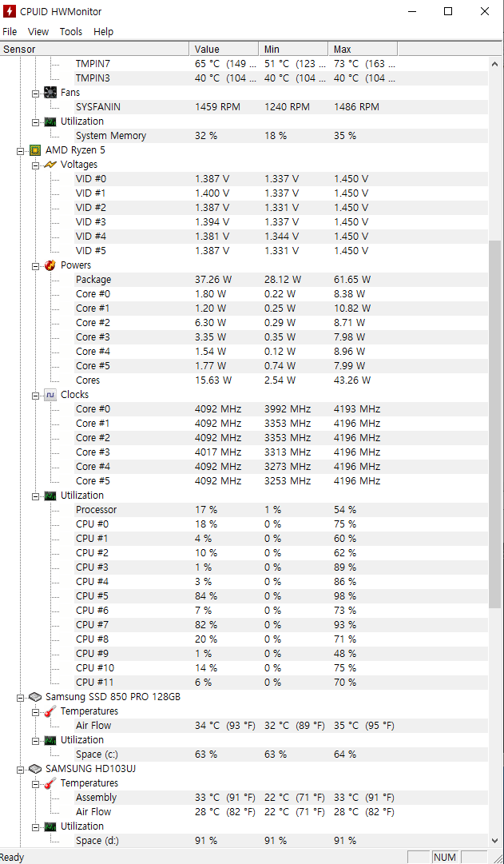
Task: Collapse the Voltages section
Action: 35,164
